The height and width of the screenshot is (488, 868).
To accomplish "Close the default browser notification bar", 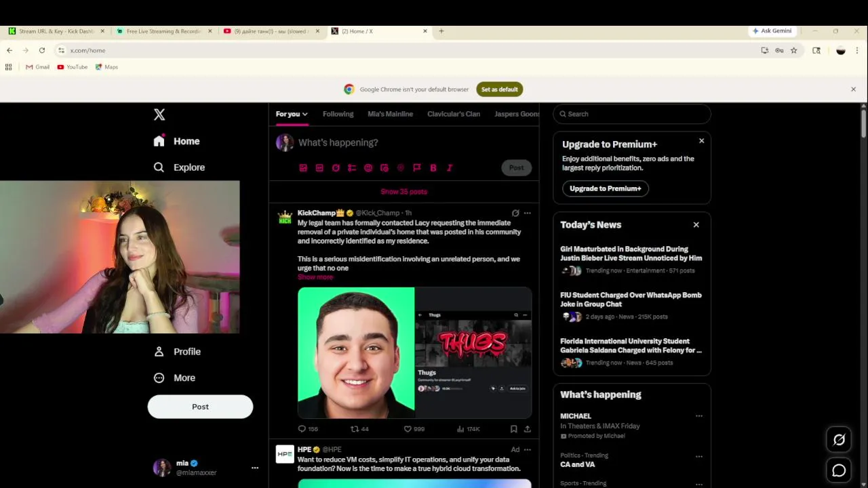I will tap(853, 89).
